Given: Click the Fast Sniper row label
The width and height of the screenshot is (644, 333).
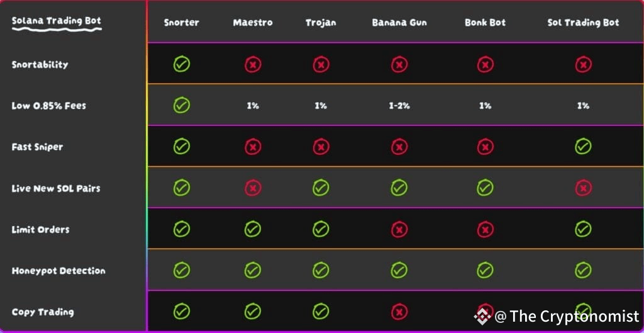Looking at the screenshot, I should point(37,147).
